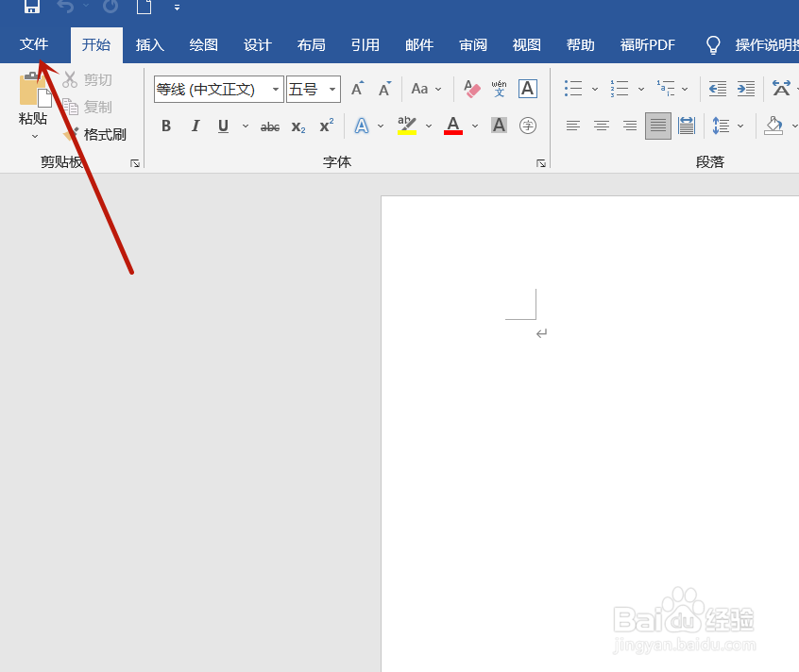Viewport: 799px width, 672px height.
Task: Click the Clear Formatting eraser icon
Action: pyautogui.click(x=472, y=89)
